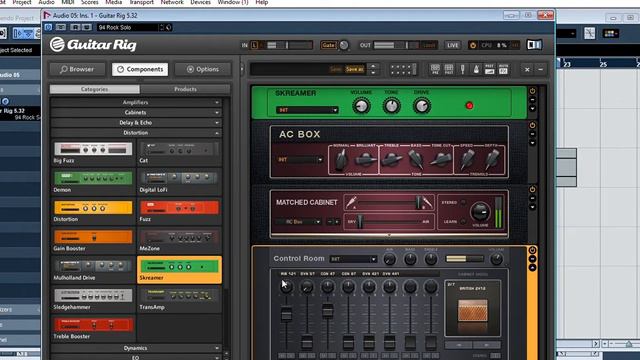Select the TransAmp component
Screen dimensions: 640x360
pyautogui.click(x=179, y=299)
